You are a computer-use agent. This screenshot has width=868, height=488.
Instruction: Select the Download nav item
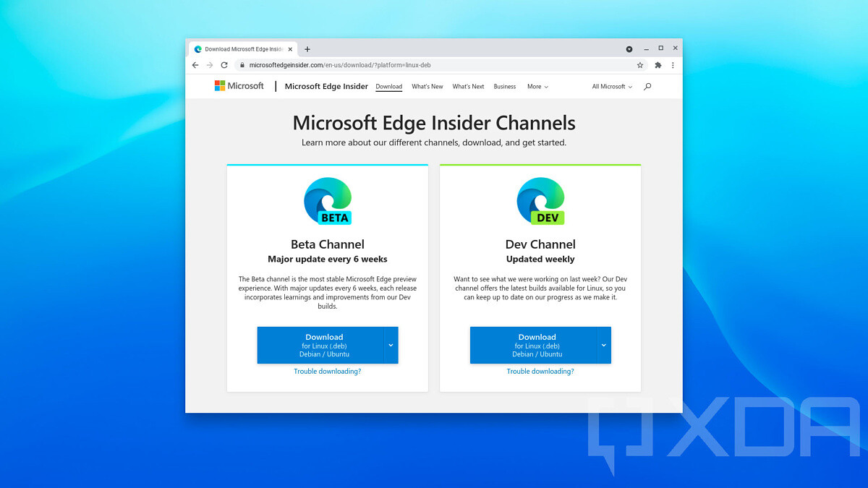(x=388, y=86)
